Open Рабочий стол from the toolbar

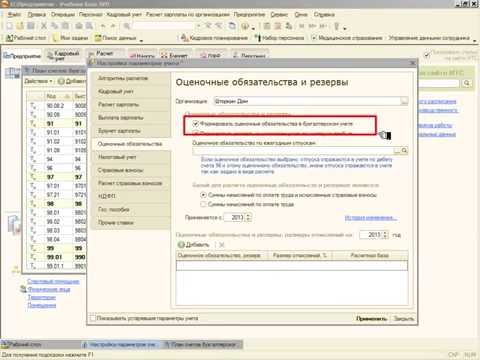(26, 38)
